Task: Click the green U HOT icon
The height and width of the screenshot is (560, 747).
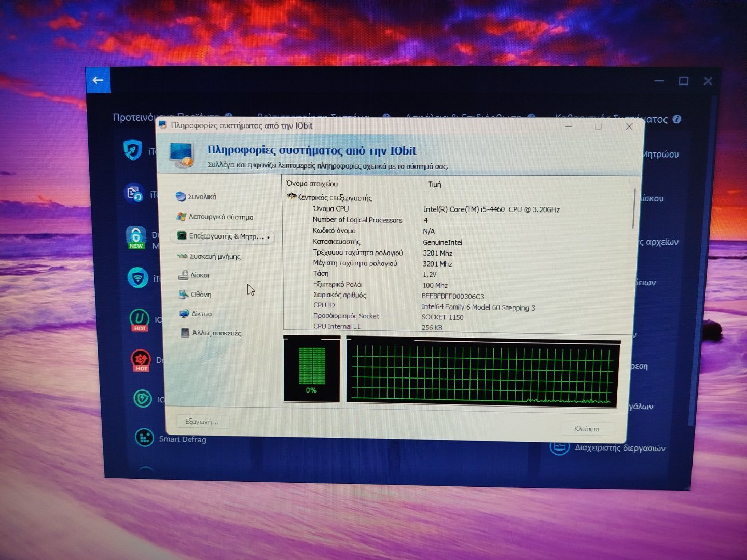Action: pyautogui.click(x=139, y=319)
